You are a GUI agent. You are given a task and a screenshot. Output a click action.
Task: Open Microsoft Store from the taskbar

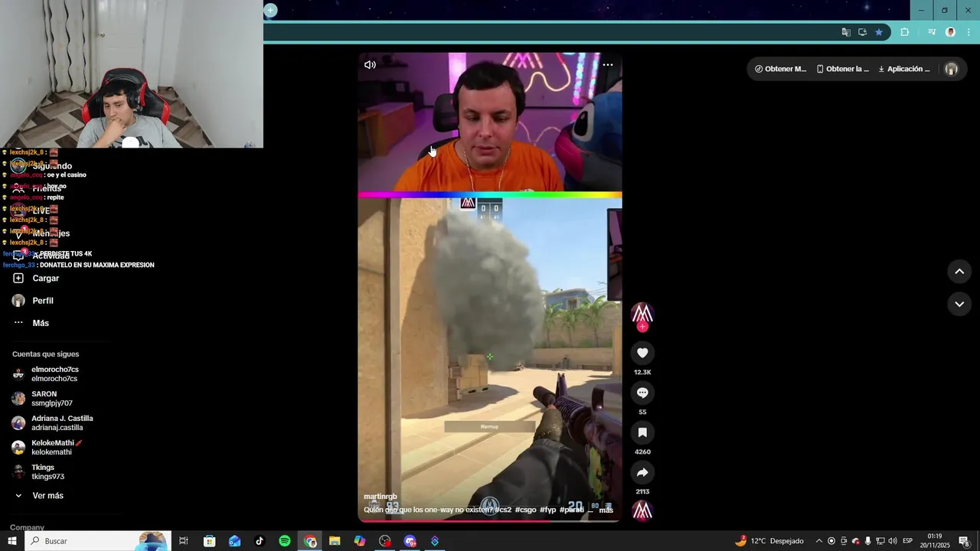coord(209,541)
